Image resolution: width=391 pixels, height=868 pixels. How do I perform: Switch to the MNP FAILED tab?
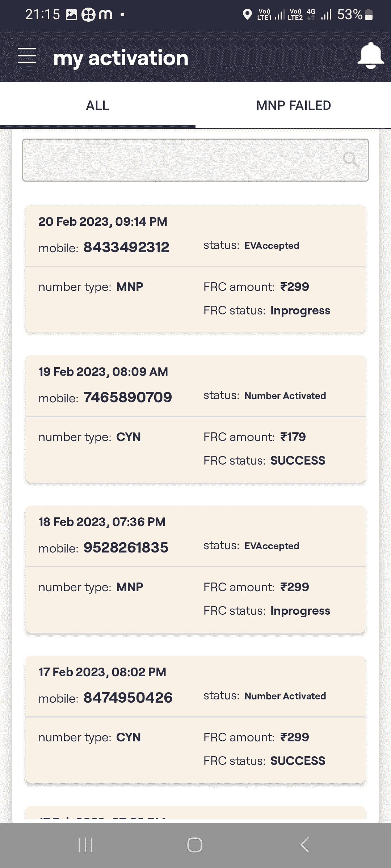point(293,106)
